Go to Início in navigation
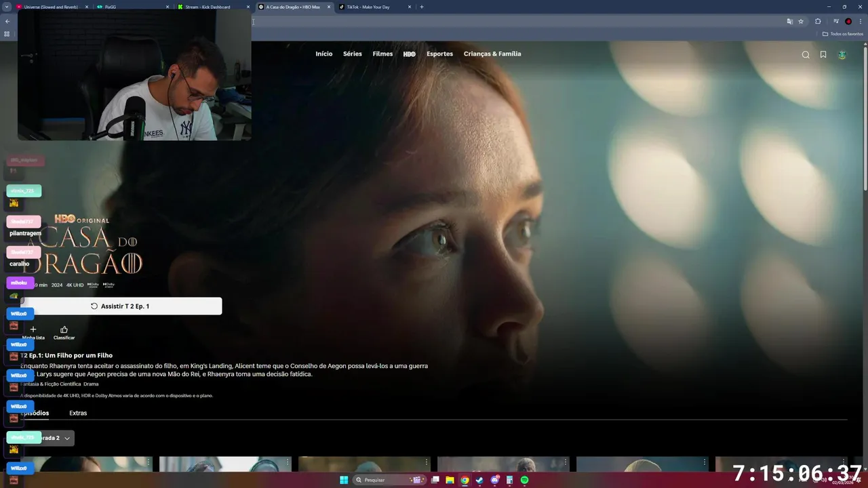The image size is (868, 488). point(324,54)
